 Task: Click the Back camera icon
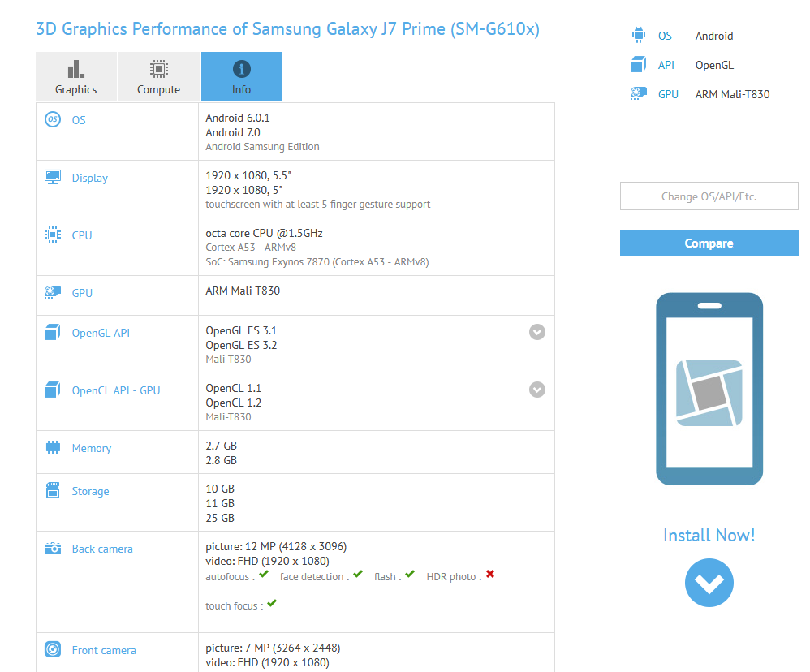(x=53, y=548)
